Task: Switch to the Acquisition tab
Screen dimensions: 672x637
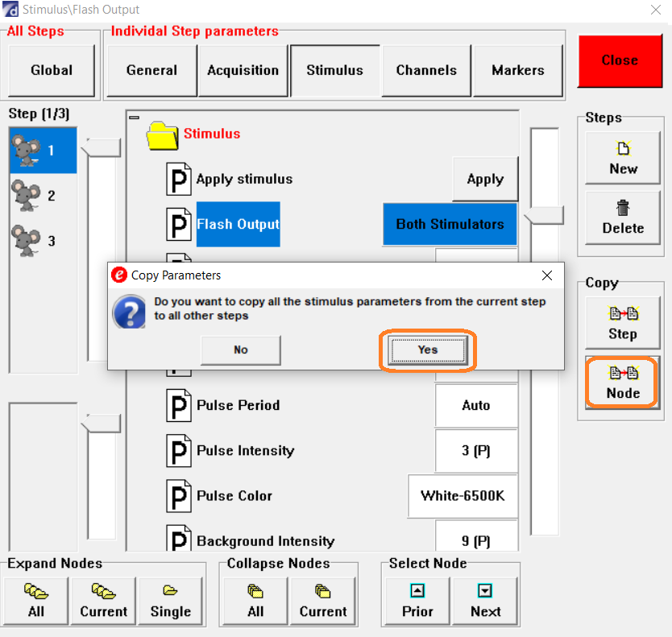Action: tap(243, 70)
